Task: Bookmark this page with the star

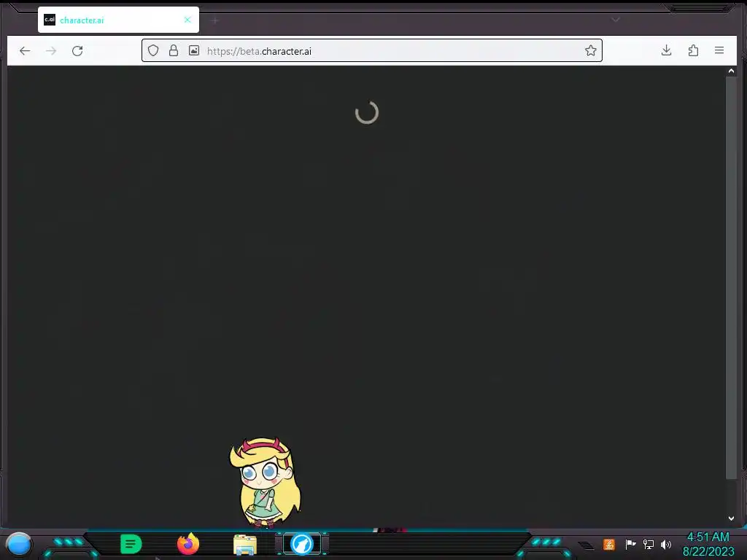Action: [591, 50]
